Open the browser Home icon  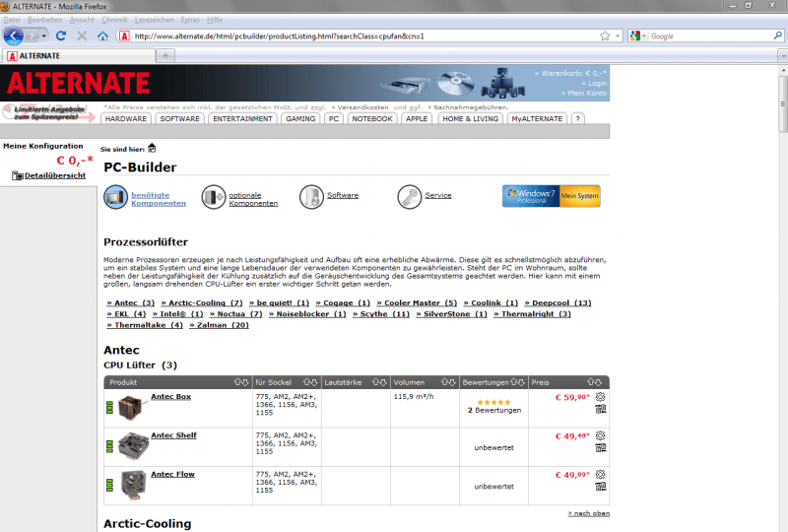[102, 36]
